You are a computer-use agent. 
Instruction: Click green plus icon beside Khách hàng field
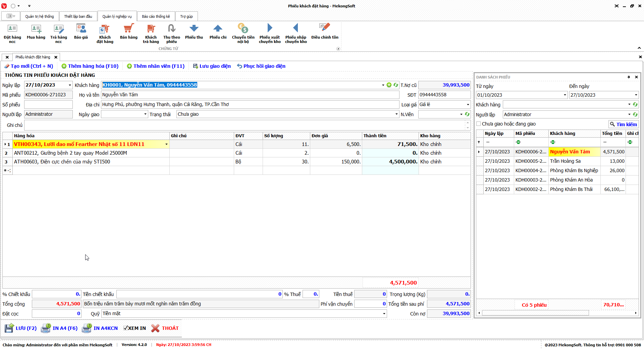click(x=389, y=85)
